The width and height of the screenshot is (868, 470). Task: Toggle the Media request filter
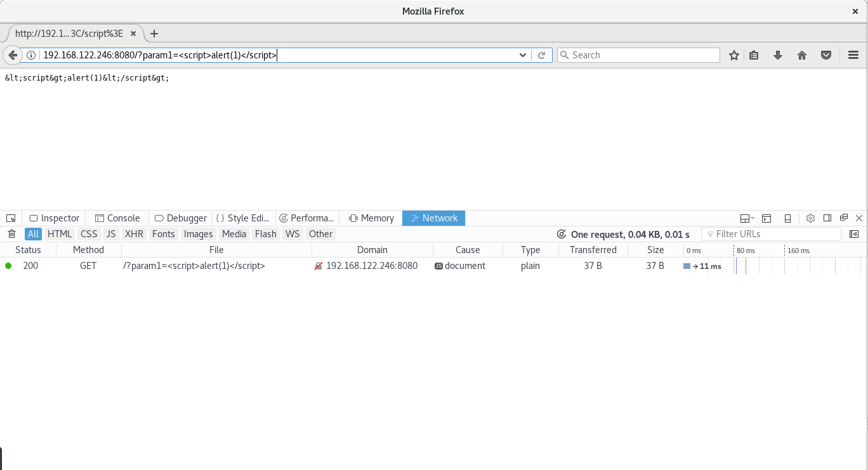tap(234, 234)
